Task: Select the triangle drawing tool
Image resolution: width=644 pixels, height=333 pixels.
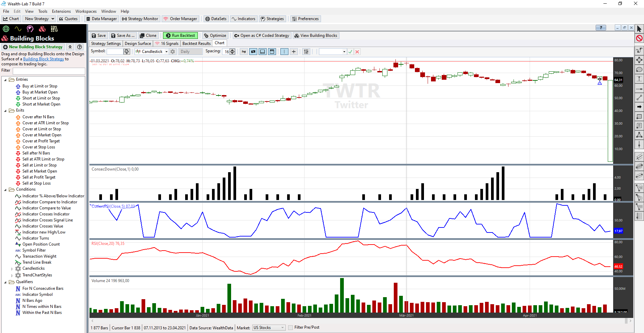Action: (x=639, y=135)
